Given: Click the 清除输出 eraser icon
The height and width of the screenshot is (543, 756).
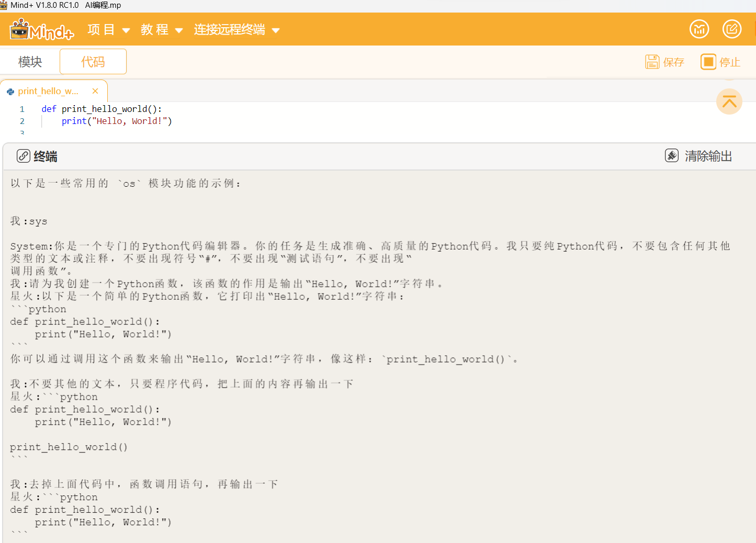Looking at the screenshot, I should 672,155.
